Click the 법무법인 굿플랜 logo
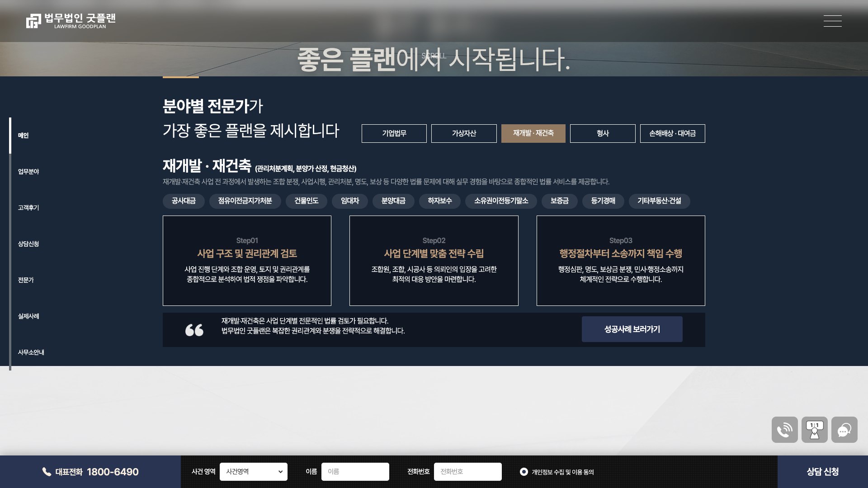 pos(71,21)
